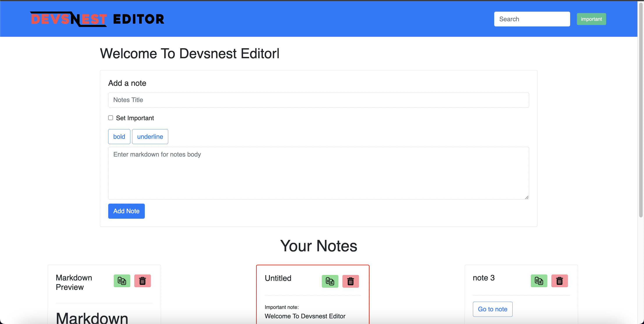The height and width of the screenshot is (324, 644).
Task: Click inside the Search field
Action: tap(532, 19)
